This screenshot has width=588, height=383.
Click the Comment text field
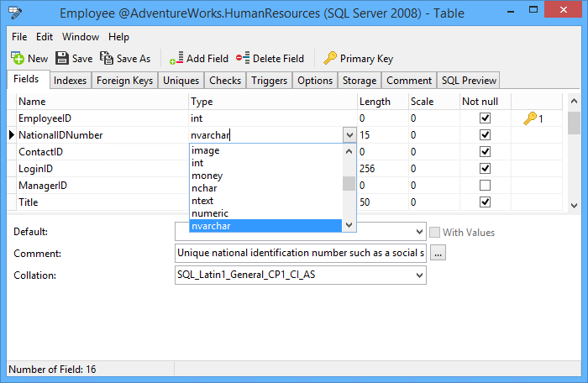[x=301, y=253]
